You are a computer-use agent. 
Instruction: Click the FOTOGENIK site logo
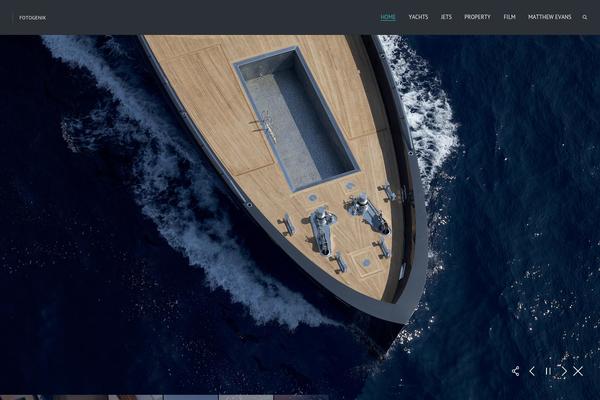pyautogui.click(x=33, y=18)
